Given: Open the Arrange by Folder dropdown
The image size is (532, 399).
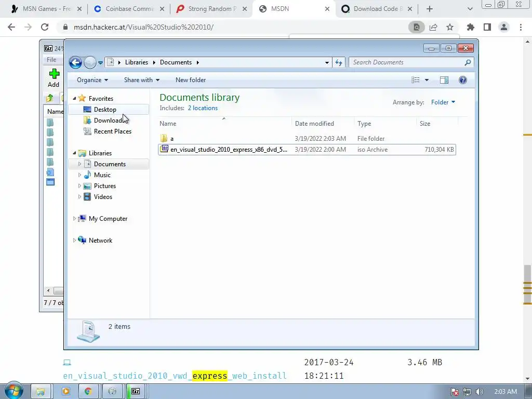Looking at the screenshot, I should tap(443, 102).
